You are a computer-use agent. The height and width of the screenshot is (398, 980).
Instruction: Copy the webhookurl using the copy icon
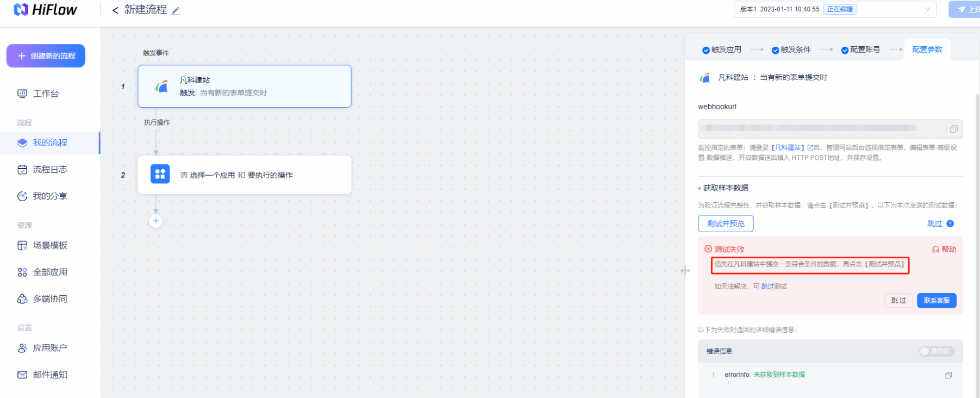coord(953,129)
